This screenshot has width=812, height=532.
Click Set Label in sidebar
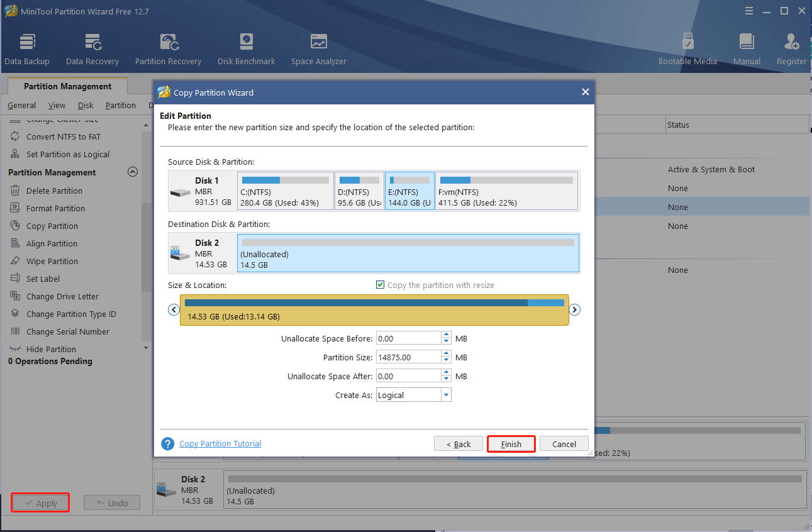pos(43,279)
